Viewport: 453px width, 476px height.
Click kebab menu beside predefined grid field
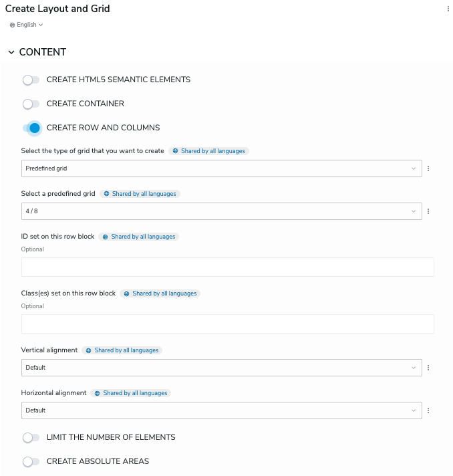(x=428, y=211)
